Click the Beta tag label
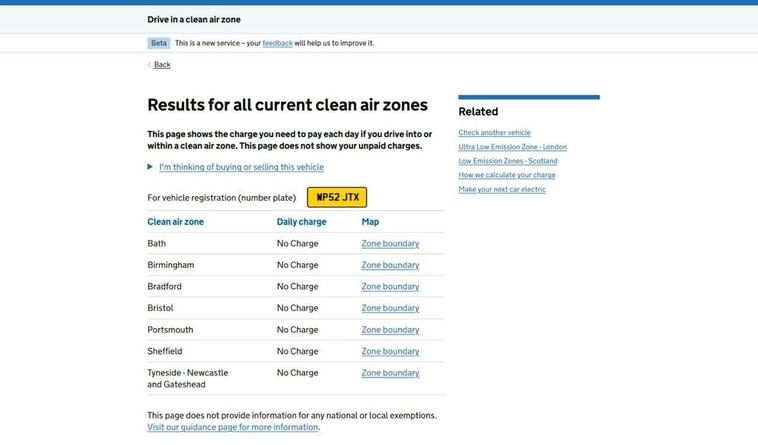The height and width of the screenshot is (445, 758). click(158, 43)
